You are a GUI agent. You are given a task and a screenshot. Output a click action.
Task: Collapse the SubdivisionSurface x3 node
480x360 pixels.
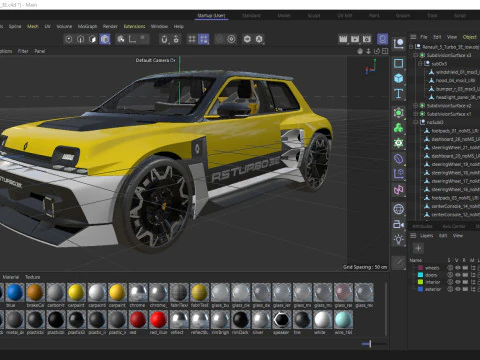(x=416, y=55)
